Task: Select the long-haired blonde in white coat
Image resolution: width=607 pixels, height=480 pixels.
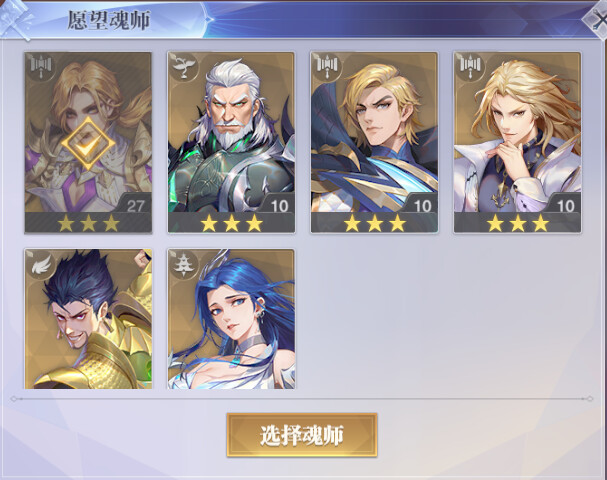Action: 518,143
